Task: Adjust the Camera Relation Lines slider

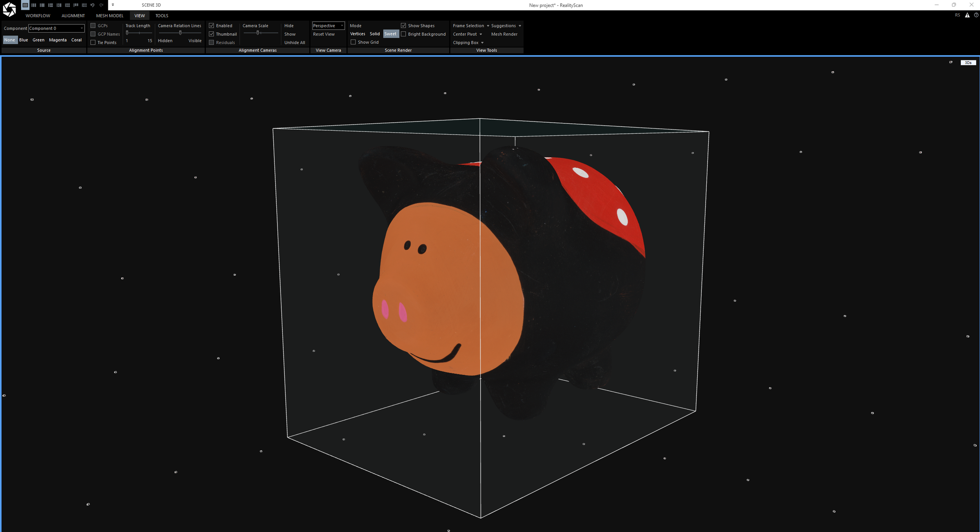Action: (x=180, y=33)
